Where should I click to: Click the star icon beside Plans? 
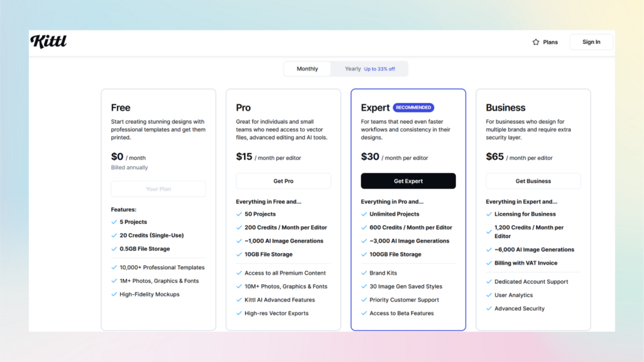[536, 42]
